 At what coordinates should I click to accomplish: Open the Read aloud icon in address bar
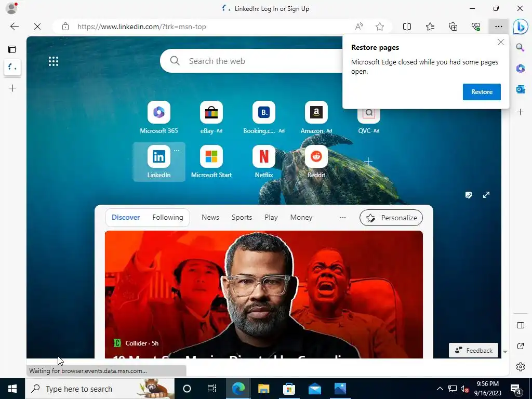[359, 26]
